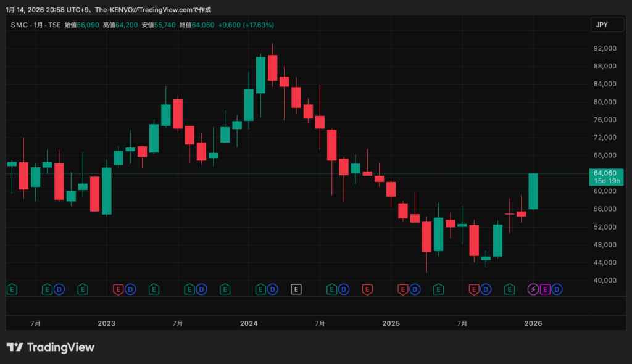Screen dimensions: 632x364
Task: Select the dividend D marker just after 2024
Action: [272, 289]
